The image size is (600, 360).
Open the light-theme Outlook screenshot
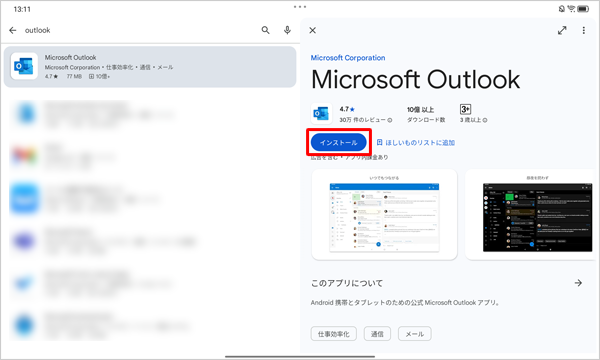(x=385, y=215)
